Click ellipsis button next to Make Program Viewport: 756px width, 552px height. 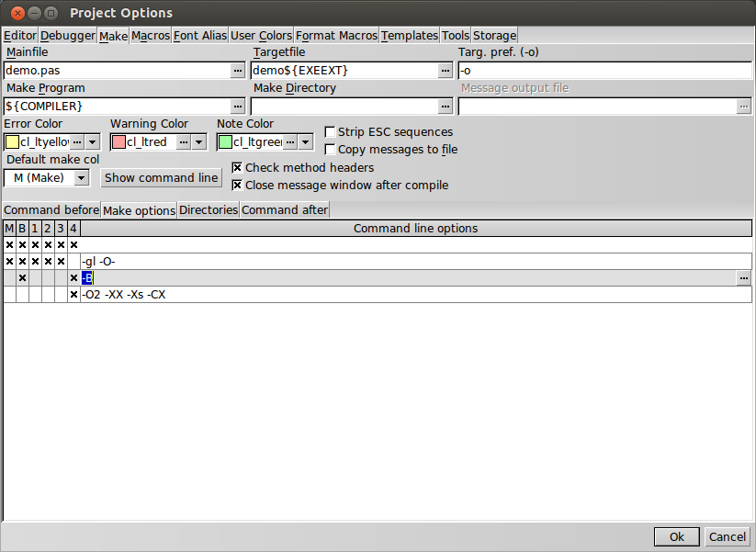(x=238, y=107)
